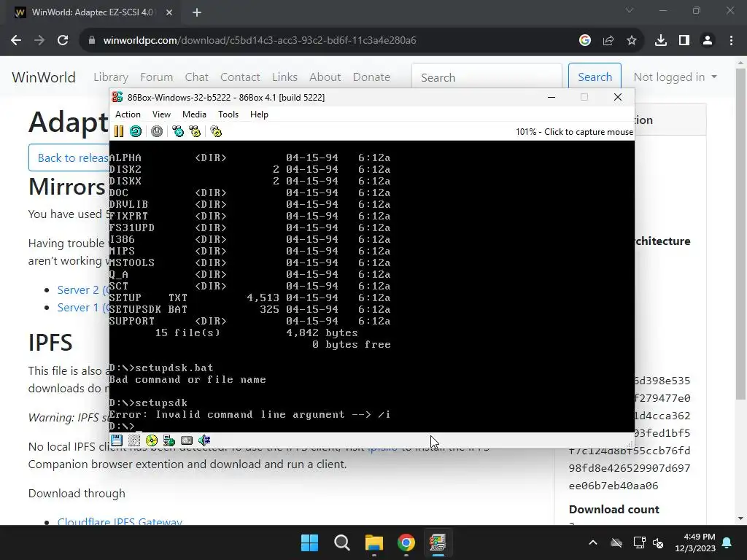This screenshot has height=560, width=747.
Task: Click inside the 86Box DOS screen
Action: (371, 286)
